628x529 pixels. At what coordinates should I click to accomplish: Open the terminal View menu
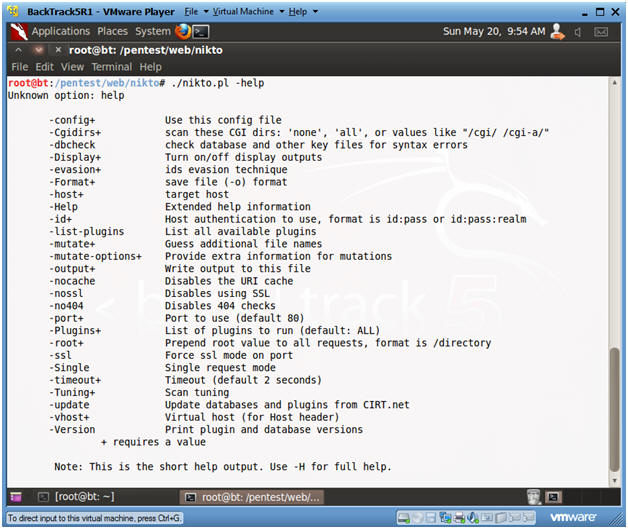tap(72, 67)
